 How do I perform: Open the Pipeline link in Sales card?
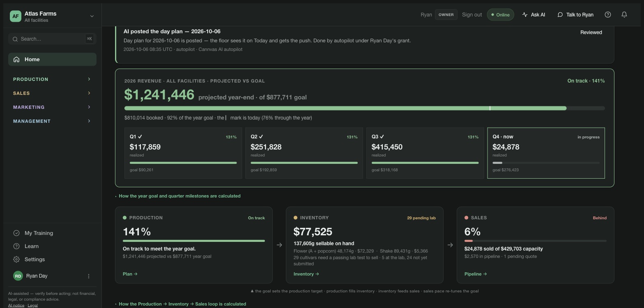tap(476, 274)
